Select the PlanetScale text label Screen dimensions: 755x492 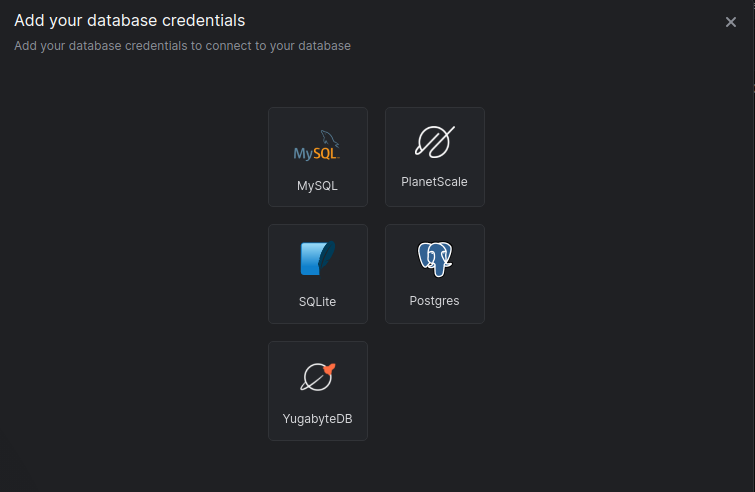tap(434, 182)
